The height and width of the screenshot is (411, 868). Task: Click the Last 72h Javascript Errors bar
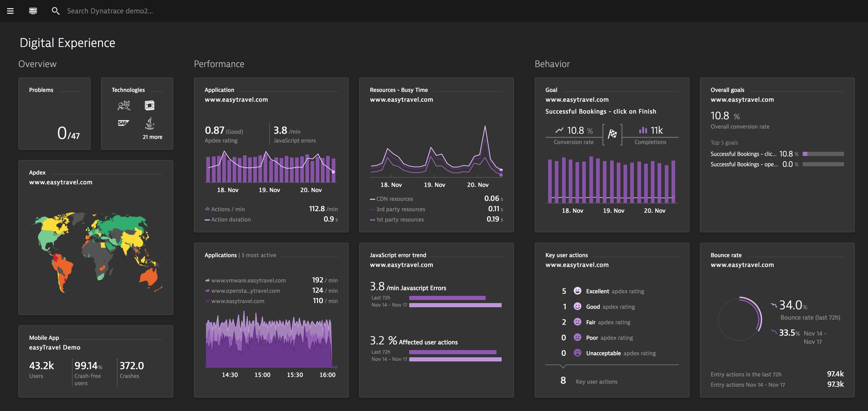coord(447,298)
